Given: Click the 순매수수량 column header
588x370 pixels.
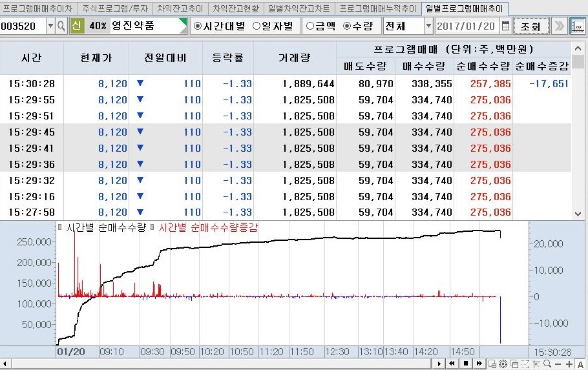Looking at the screenshot, I should coord(483,67).
